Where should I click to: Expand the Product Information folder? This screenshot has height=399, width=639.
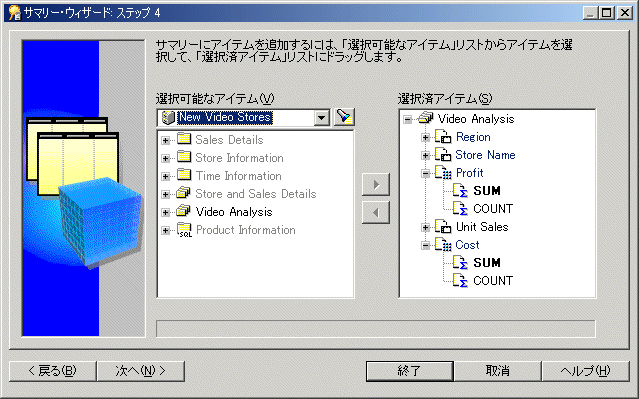[165, 230]
